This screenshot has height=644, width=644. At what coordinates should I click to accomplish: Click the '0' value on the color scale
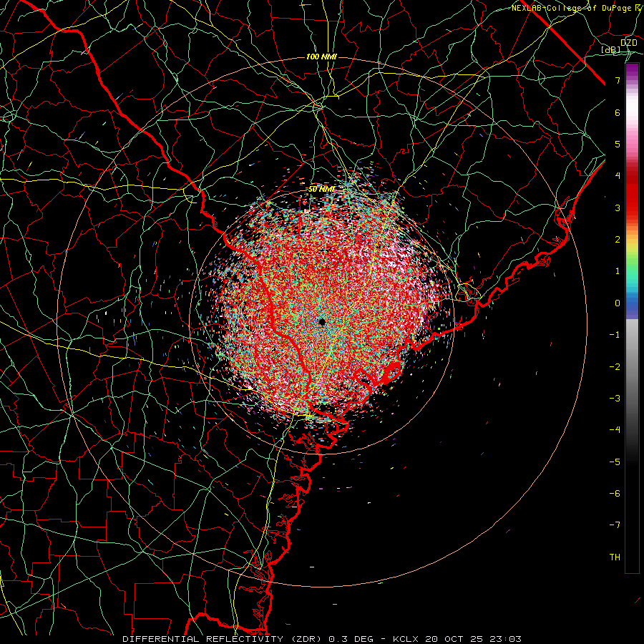click(x=618, y=303)
